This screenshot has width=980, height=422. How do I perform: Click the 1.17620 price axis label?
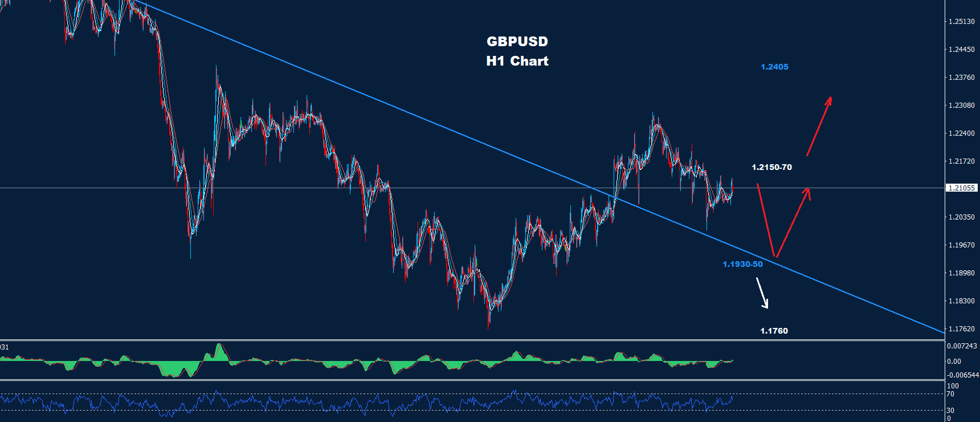point(961,329)
